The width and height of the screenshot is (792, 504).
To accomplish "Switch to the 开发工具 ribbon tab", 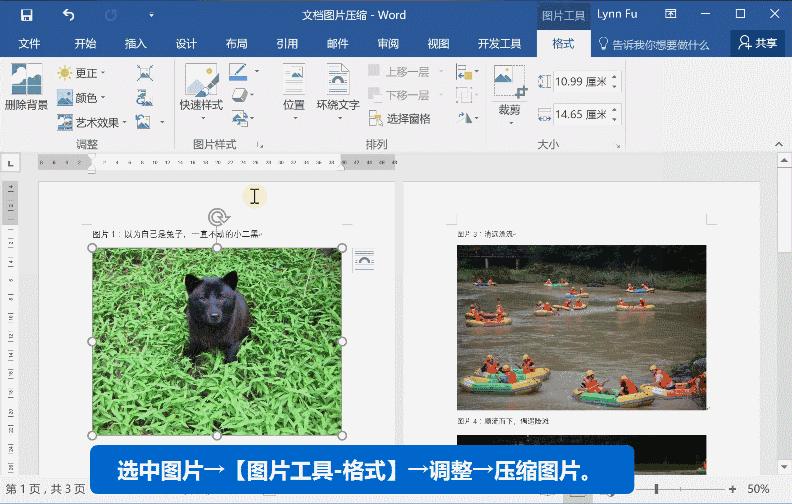I will click(499, 44).
